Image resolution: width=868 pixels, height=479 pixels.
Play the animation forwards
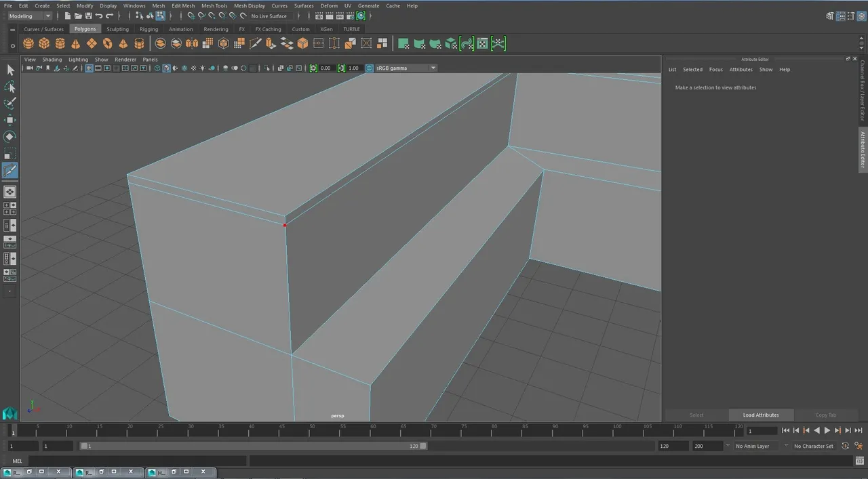(x=827, y=430)
